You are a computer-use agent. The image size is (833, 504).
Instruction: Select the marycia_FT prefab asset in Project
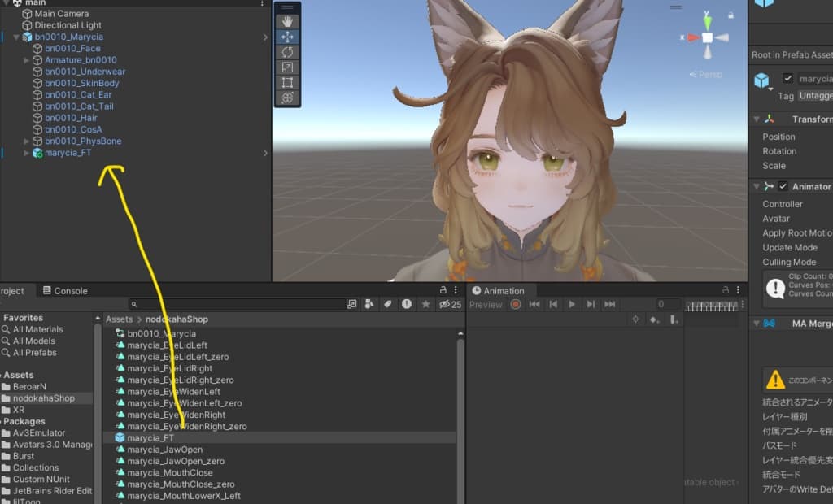[x=150, y=438]
